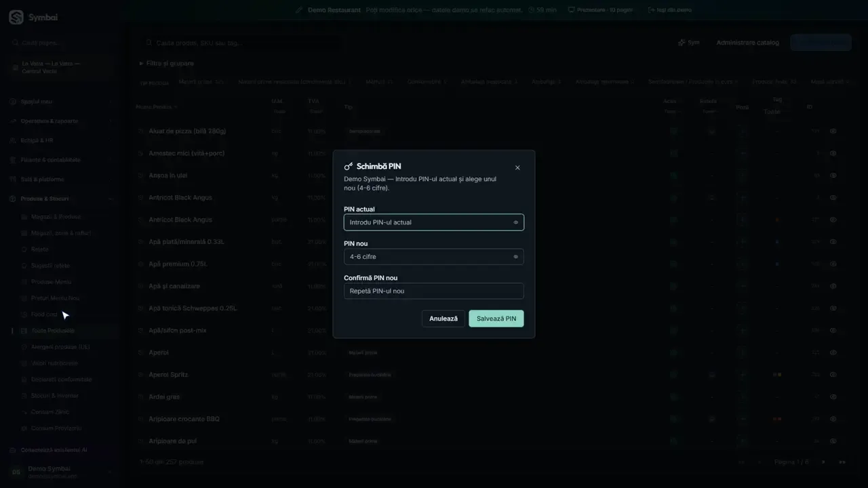Open Stocuri & Inventar in sidebar

coord(54,396)
